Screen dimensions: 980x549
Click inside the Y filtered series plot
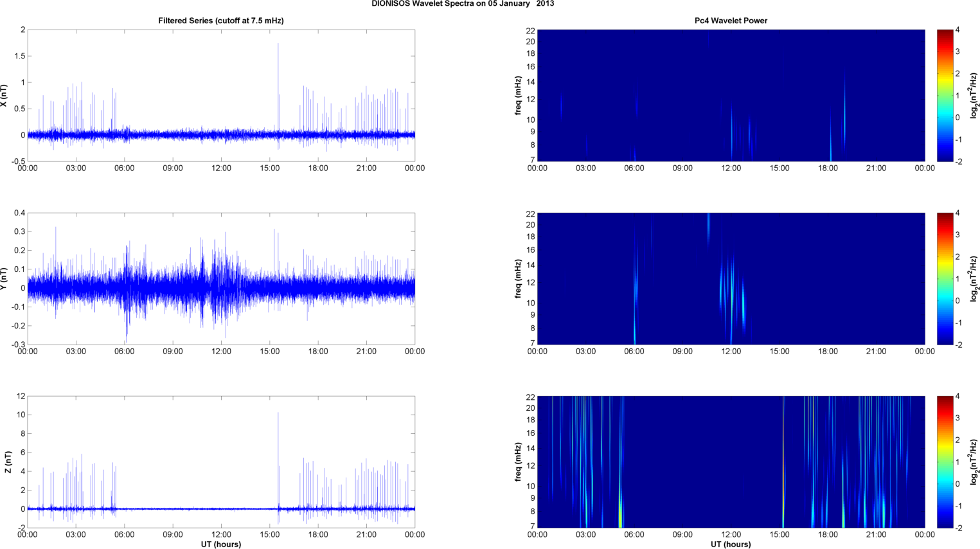221,279
